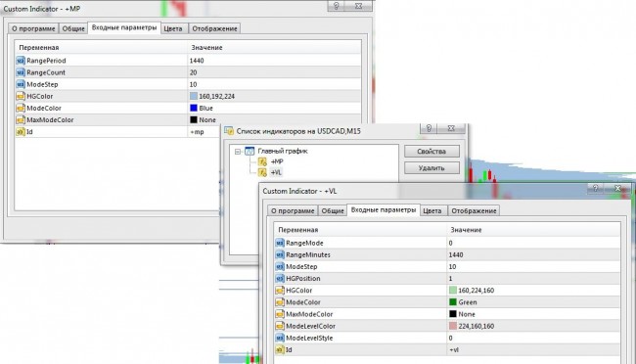Click the blue ModeColor swatch
This screenshot has width=636, height=364.
click(x=194, y=108)
